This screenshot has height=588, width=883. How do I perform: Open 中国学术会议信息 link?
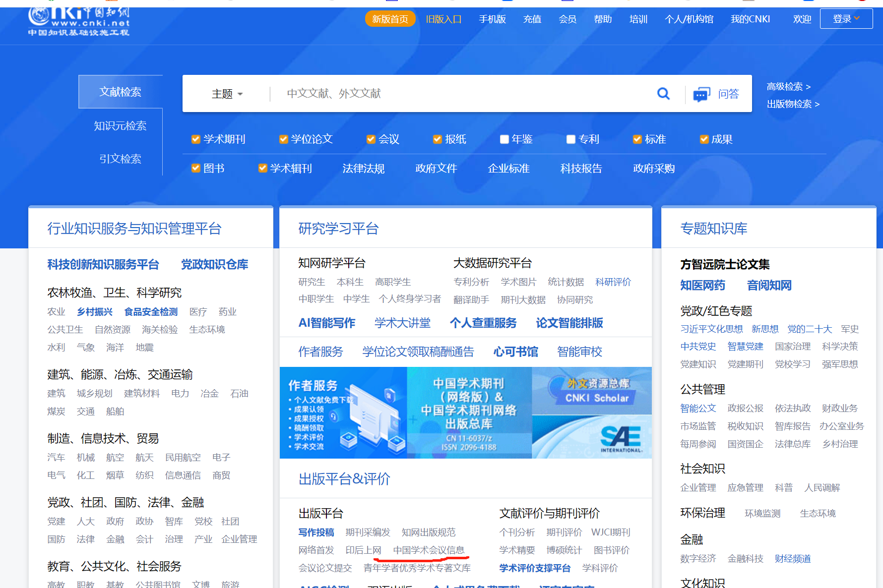(x=429, y=550)
